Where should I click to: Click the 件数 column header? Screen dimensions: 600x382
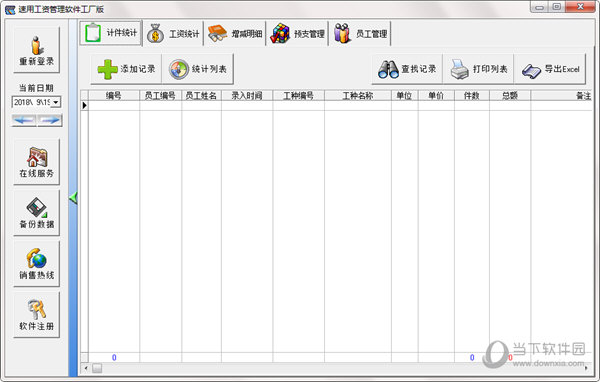(x=472, y=96)
